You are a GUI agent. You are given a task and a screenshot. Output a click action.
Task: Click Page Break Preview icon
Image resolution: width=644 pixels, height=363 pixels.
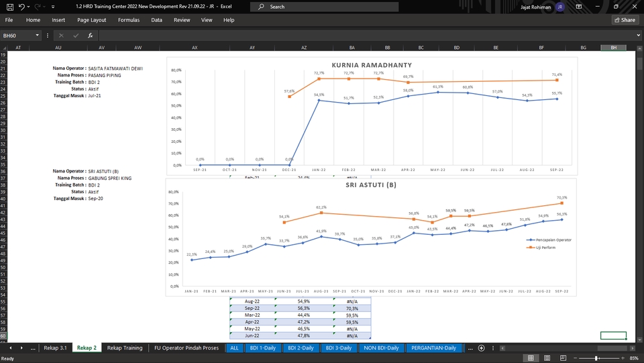pyautogui.click(x=563, y=358)
